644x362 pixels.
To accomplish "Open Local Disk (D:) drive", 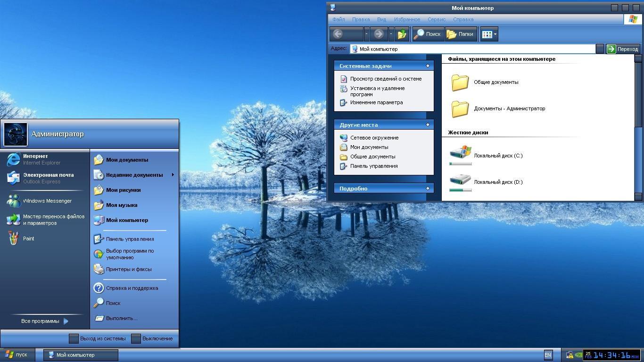I will point(461,180).
